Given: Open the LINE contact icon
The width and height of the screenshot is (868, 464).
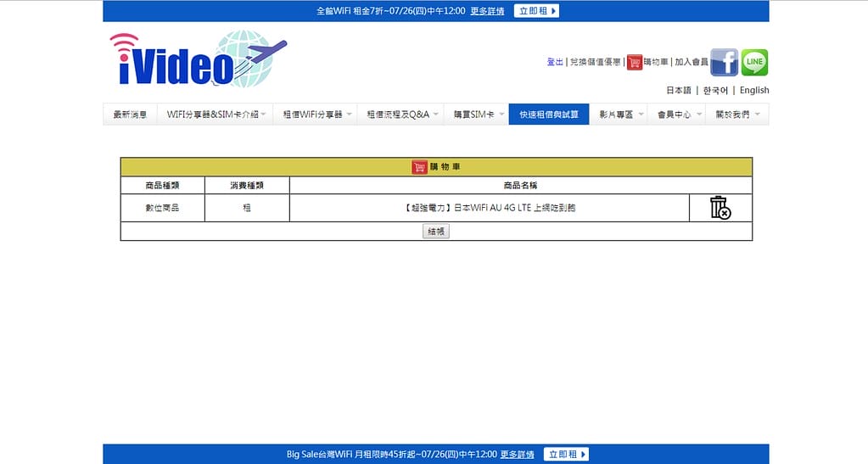Looking at the screenshot, I should coord(754,62).
